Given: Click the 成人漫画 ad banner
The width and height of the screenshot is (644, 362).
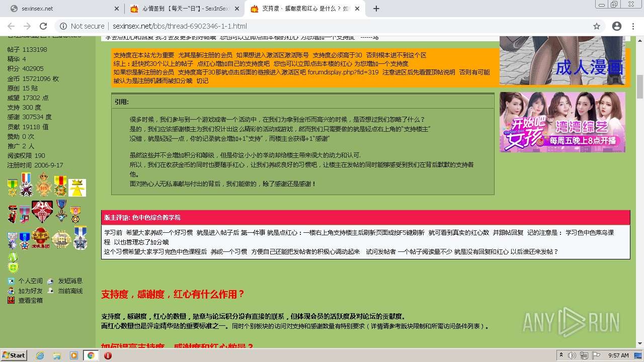Looking at the screenshot, I should point(562,60).
